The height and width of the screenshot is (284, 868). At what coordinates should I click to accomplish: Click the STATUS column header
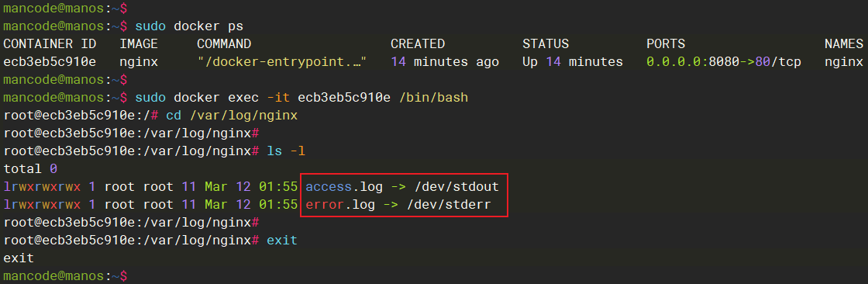tap(546, 43)
